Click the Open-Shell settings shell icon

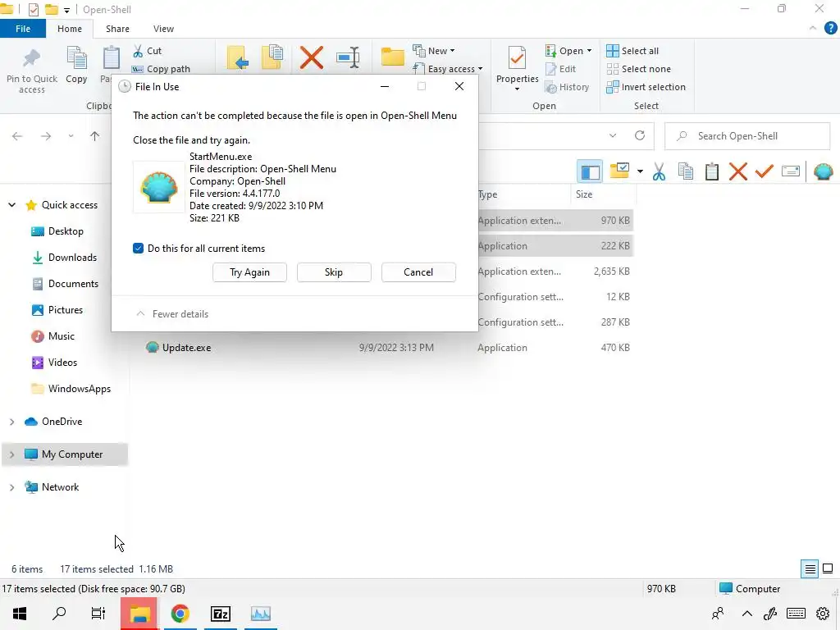click(x=823, y=171)
